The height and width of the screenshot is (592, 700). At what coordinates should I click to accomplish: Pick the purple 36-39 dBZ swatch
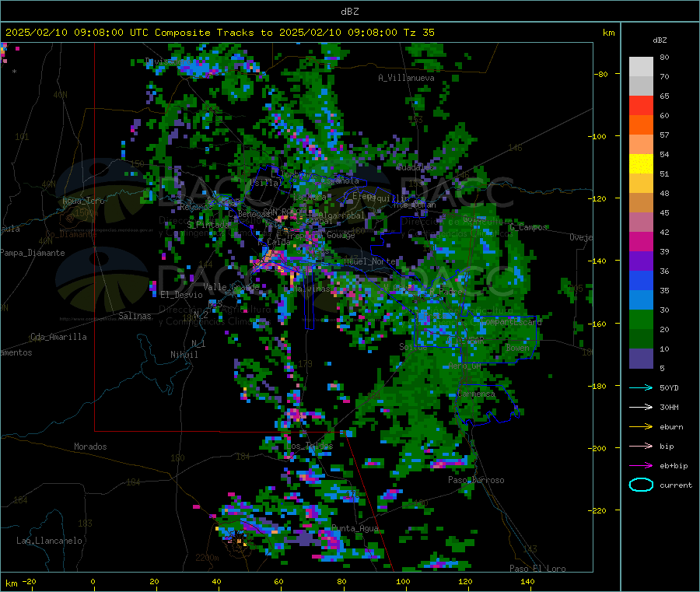coord(641,261)
